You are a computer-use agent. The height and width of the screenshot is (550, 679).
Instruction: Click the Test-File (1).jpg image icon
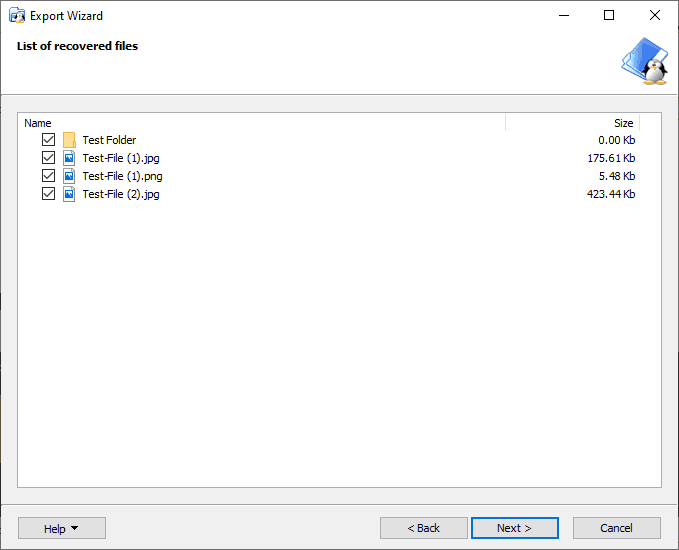[69, 158]
